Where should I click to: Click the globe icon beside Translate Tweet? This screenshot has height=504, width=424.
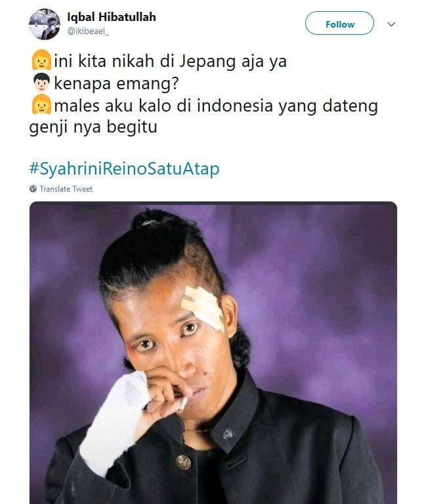pyautogui.click(x=33, y=189)
